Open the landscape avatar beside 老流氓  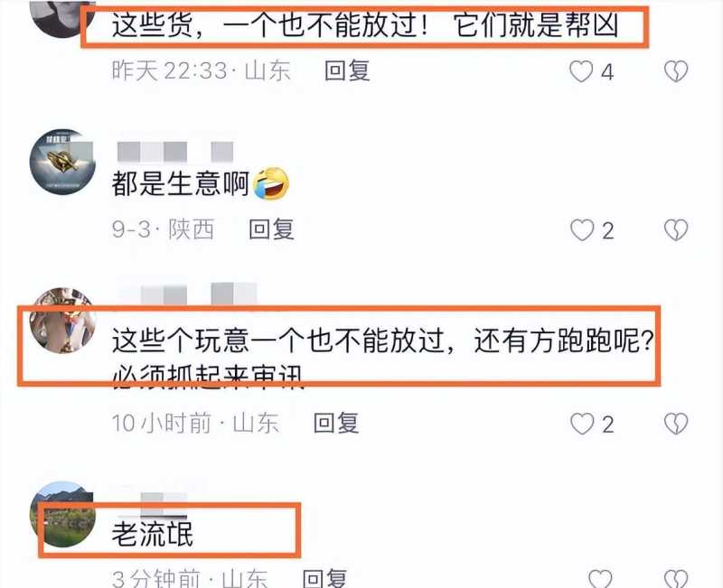pos(62,514)
